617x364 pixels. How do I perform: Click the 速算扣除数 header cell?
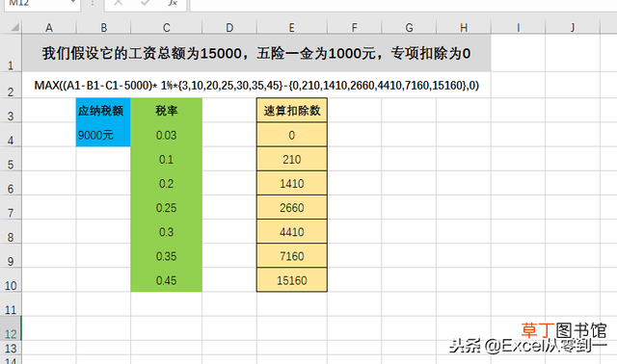291,111
